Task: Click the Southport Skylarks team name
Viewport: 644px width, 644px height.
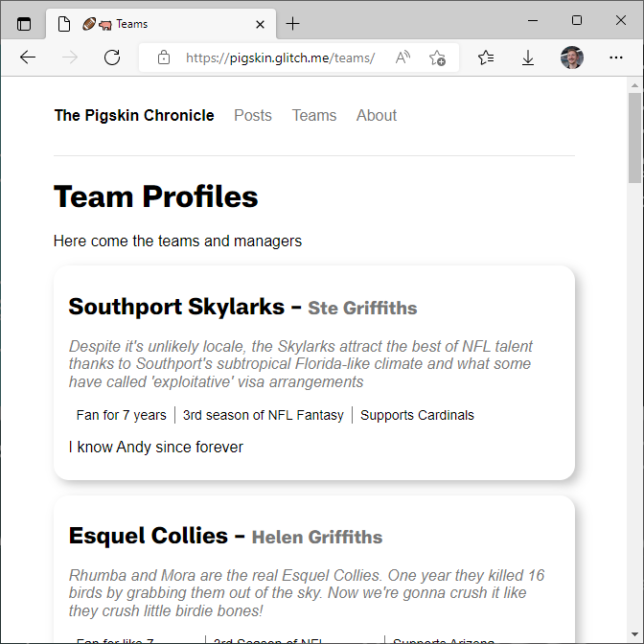Action: [176, 307]
